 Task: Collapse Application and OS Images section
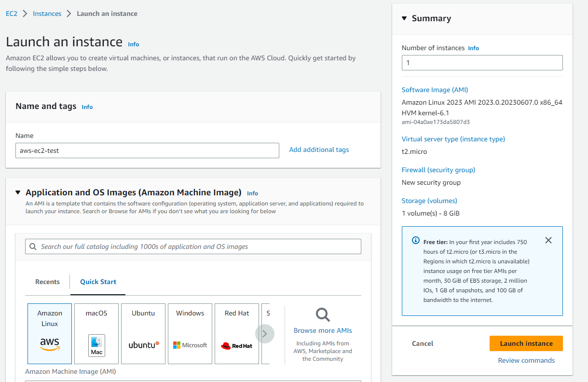(x=18, y=192)
